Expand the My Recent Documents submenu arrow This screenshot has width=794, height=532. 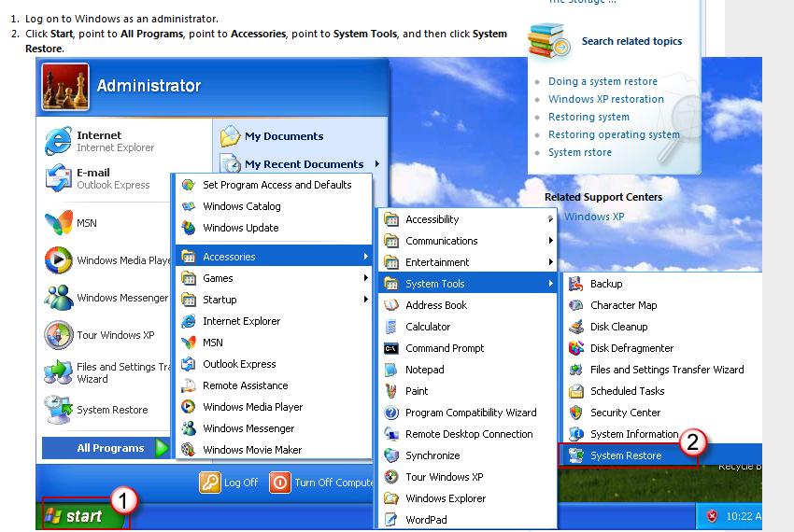(377, 163)
